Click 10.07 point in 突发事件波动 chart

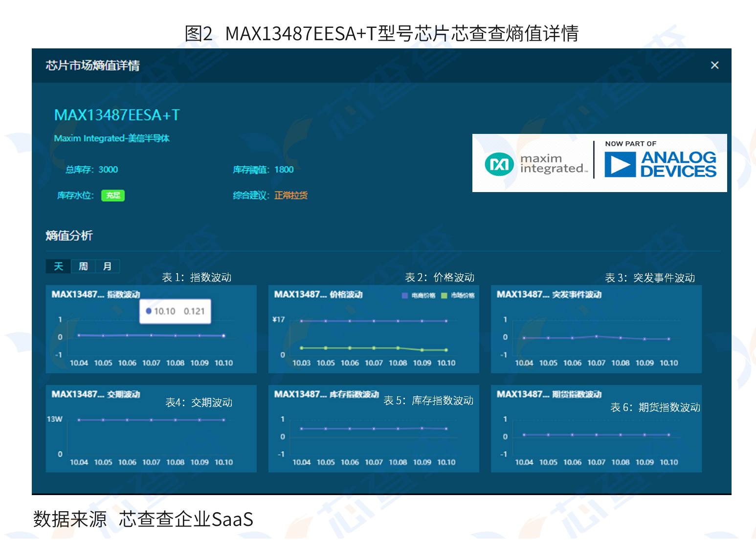coord(596,336)
